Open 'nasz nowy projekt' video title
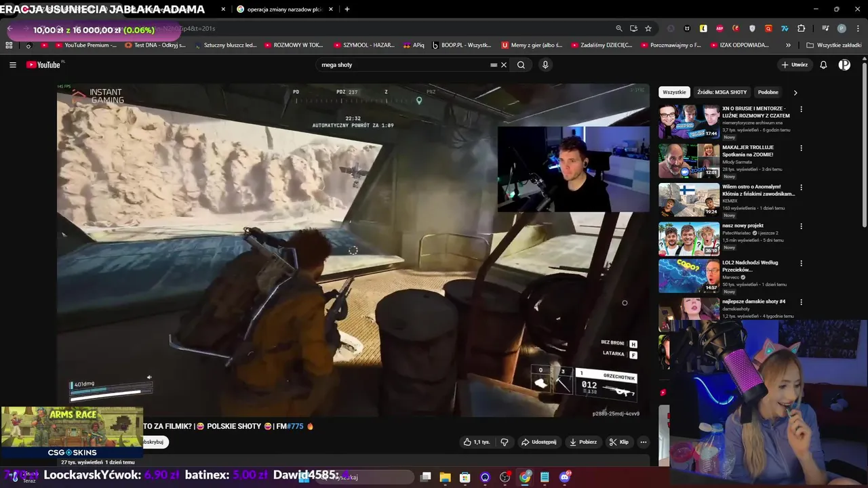 743,226
